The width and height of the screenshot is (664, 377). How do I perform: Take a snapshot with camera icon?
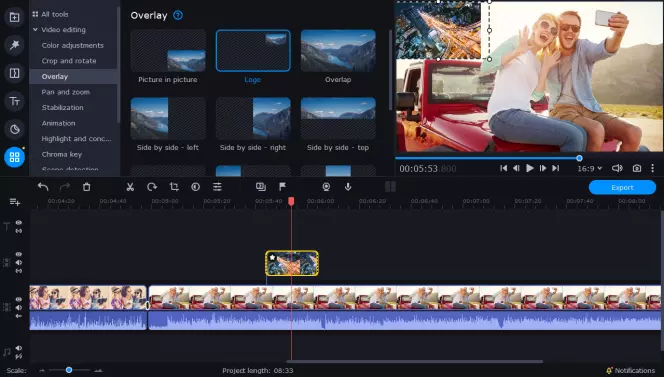[636, 169]
